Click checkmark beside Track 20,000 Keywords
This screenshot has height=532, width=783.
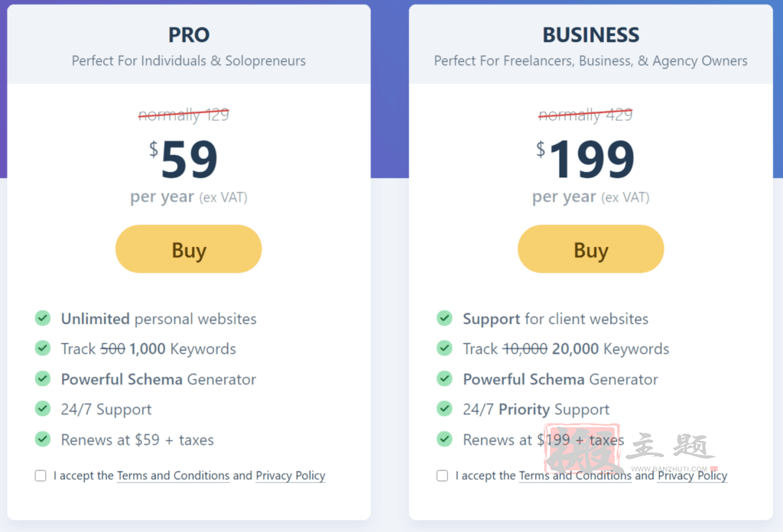tap(444, 348)
